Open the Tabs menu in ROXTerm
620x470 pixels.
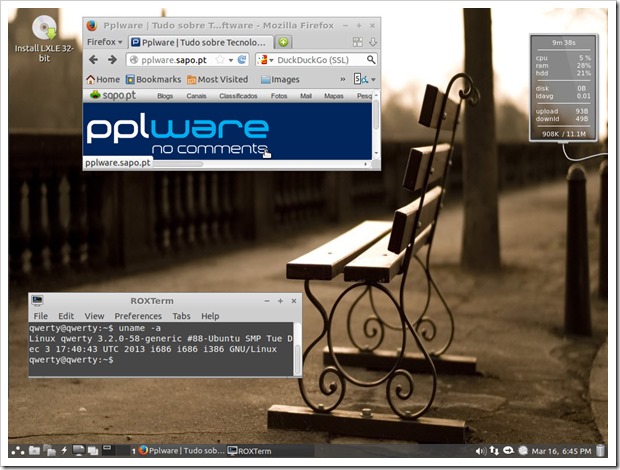181,316
